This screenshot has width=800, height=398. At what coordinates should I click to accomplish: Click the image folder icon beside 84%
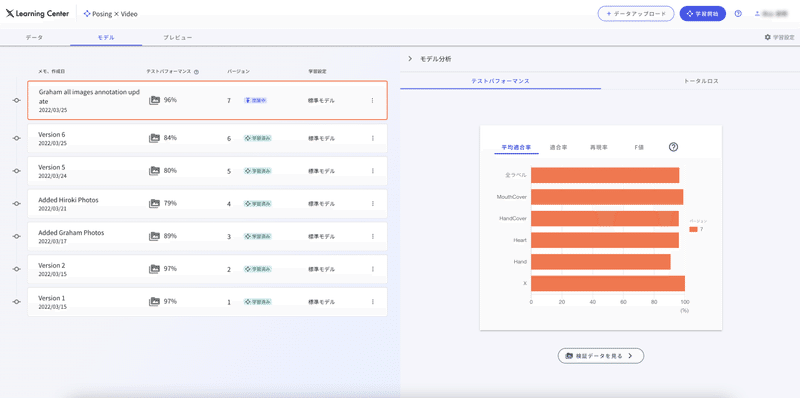point(154,138)
